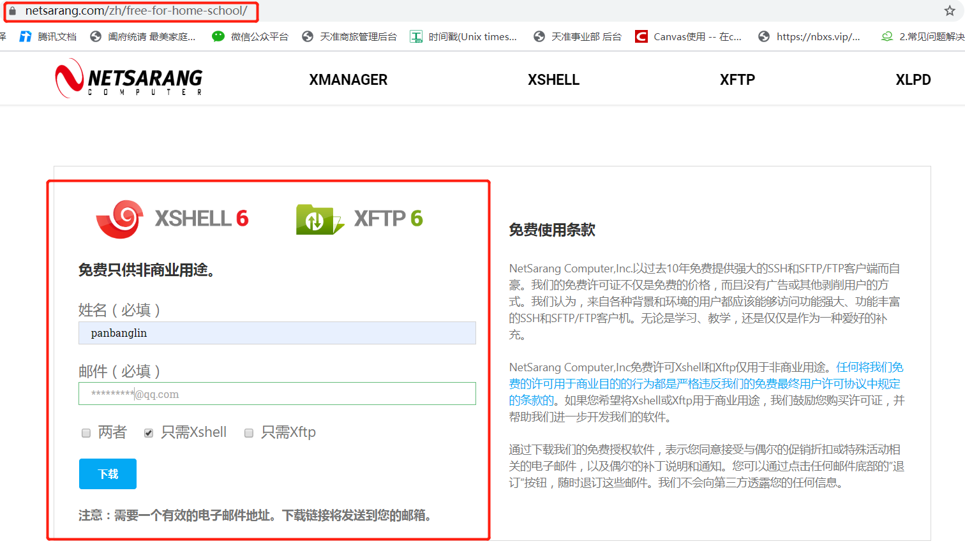Open the 腾讯文档 bookmark icon

pos(24,36)
